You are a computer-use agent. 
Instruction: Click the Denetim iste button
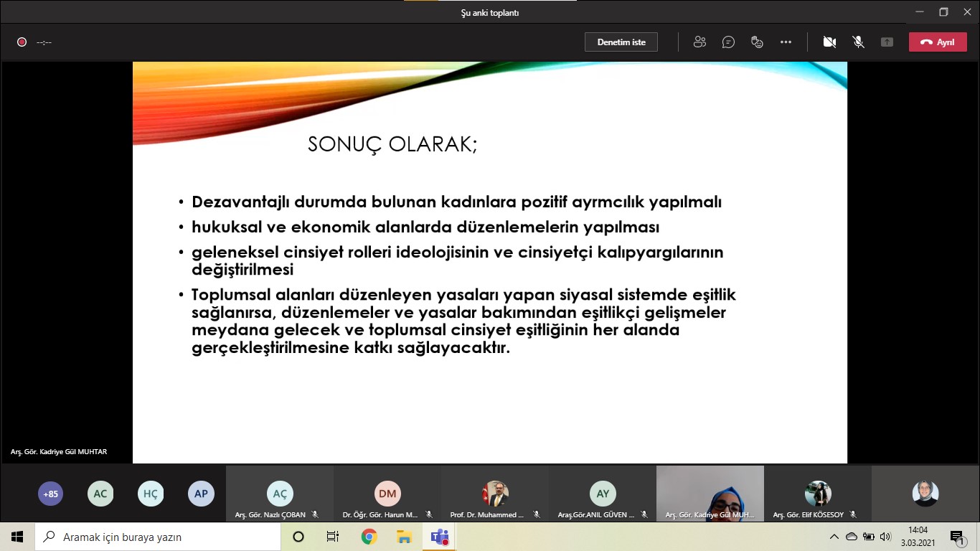[621, 42]
